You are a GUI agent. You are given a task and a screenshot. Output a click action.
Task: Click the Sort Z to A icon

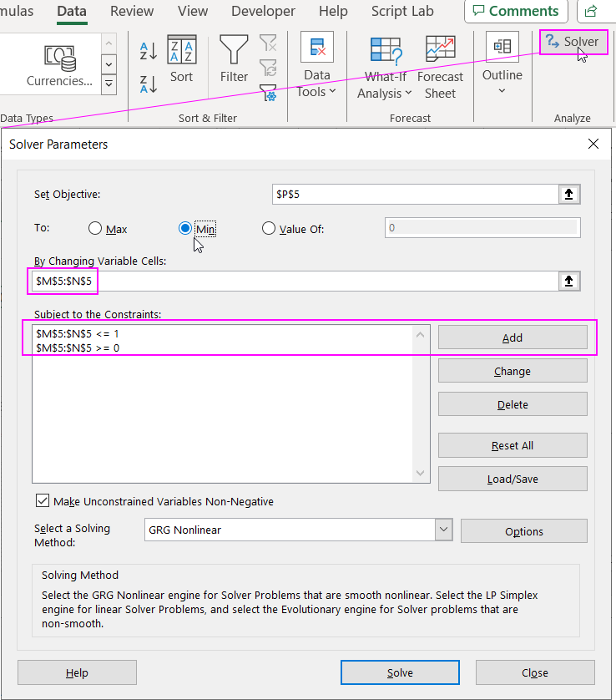point(149,84)
